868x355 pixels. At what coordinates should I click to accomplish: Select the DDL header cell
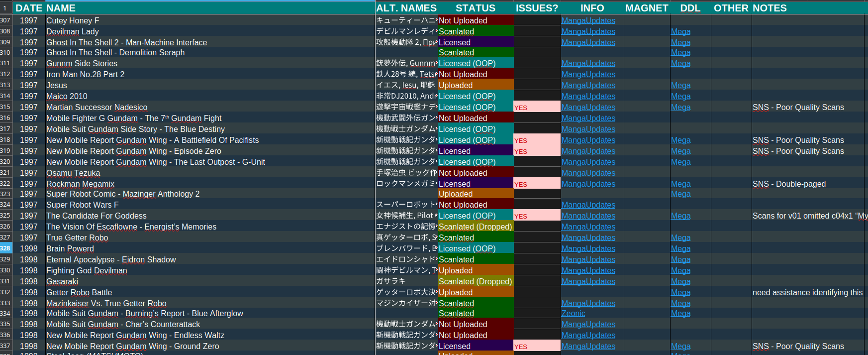pyautogui.click(x=690, y=8)
